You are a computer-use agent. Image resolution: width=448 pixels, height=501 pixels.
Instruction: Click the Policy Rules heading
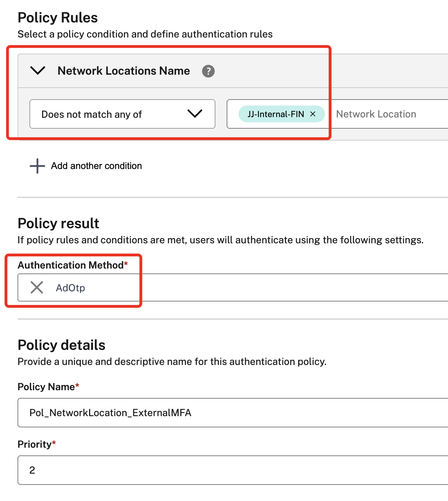(x=58, y=18)
